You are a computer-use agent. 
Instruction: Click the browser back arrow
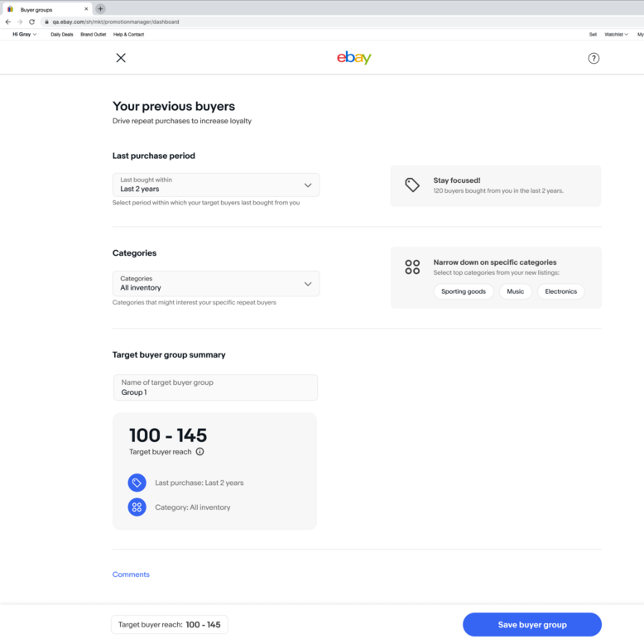(8, 22)
